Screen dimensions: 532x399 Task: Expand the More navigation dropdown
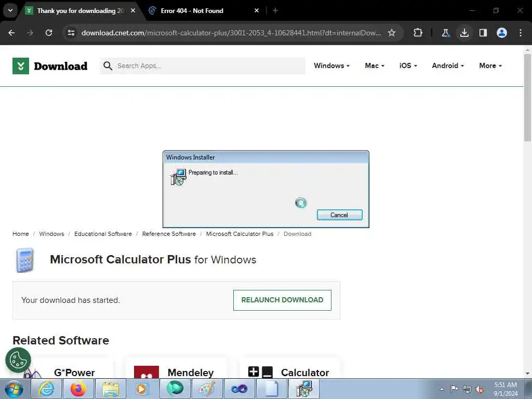pos(490,66)
